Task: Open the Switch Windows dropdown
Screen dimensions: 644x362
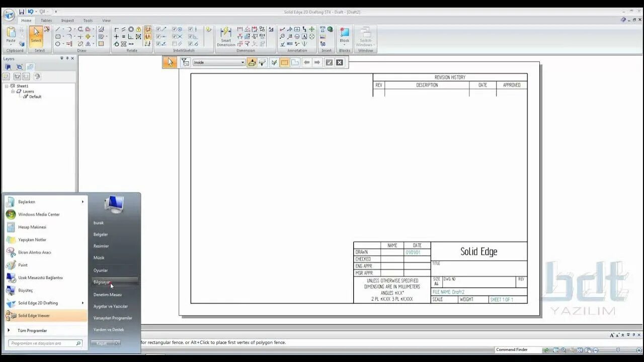Action: pyautogui.click(x=365, y=36)
